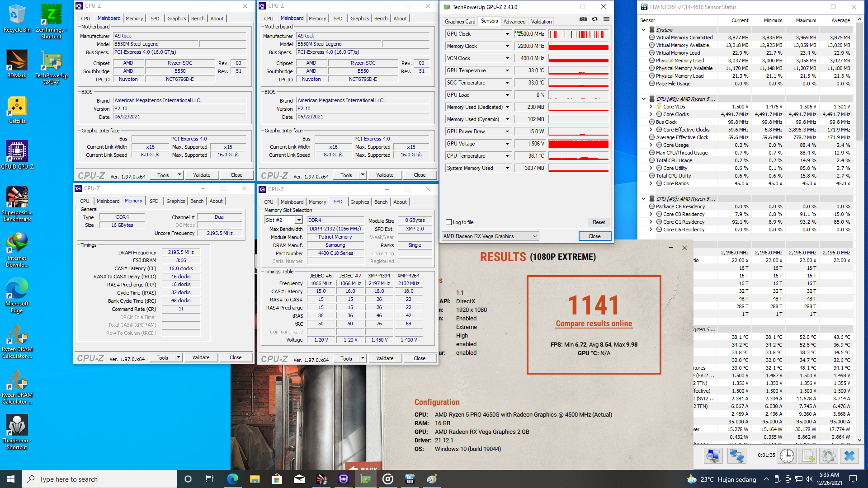Image resolution: width=868 pixels, height=488 pixels.
Task: Open Internet Download Manager desktop icon
Action: point(17,249)
